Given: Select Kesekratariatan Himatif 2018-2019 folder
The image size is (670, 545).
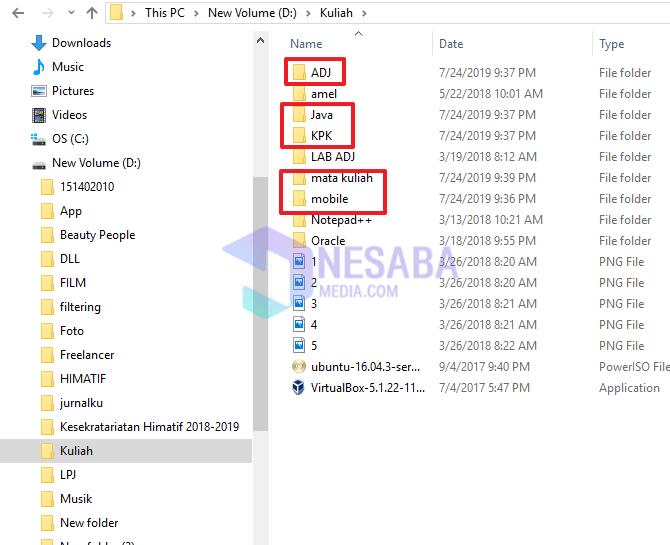Looking at the screenshot, I should pos(140,427).
